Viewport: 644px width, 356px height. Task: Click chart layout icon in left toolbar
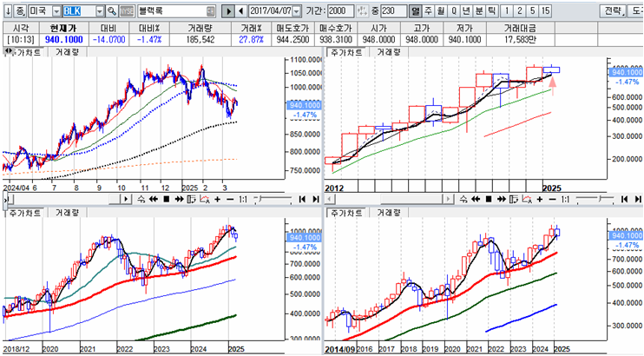click(192, 200)
